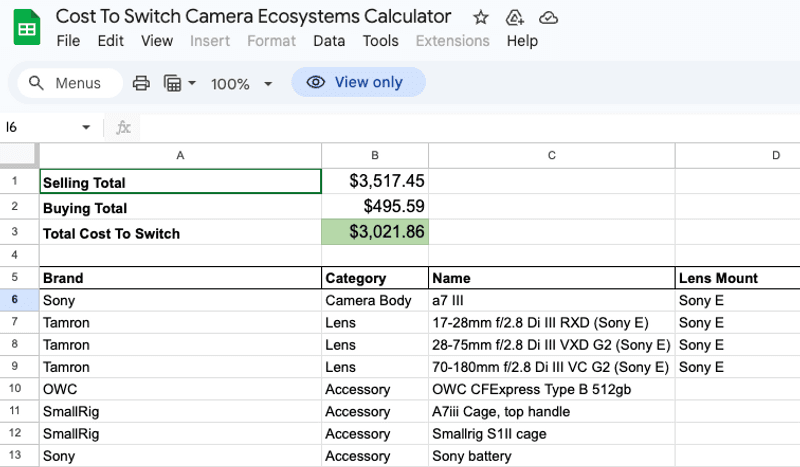The image size is (800, 467).
Task: Select Sony E mount cell in row 9
Action: tap(738, 367)
